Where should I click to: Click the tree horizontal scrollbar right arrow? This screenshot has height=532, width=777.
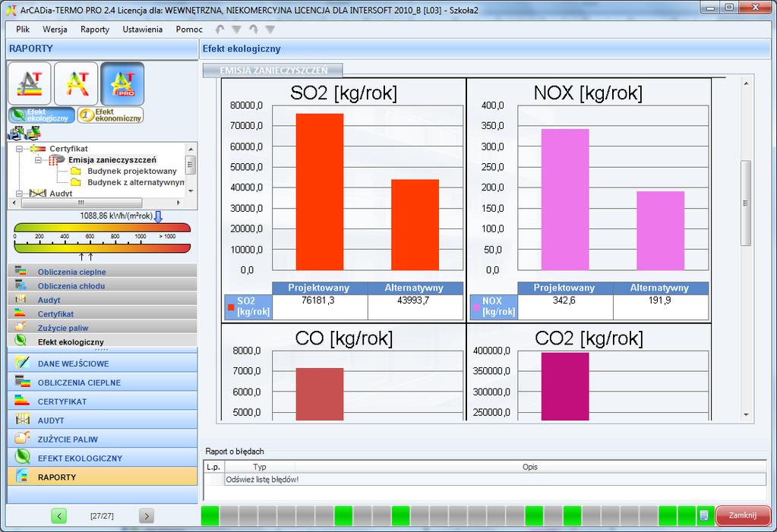tap(179, 203)
